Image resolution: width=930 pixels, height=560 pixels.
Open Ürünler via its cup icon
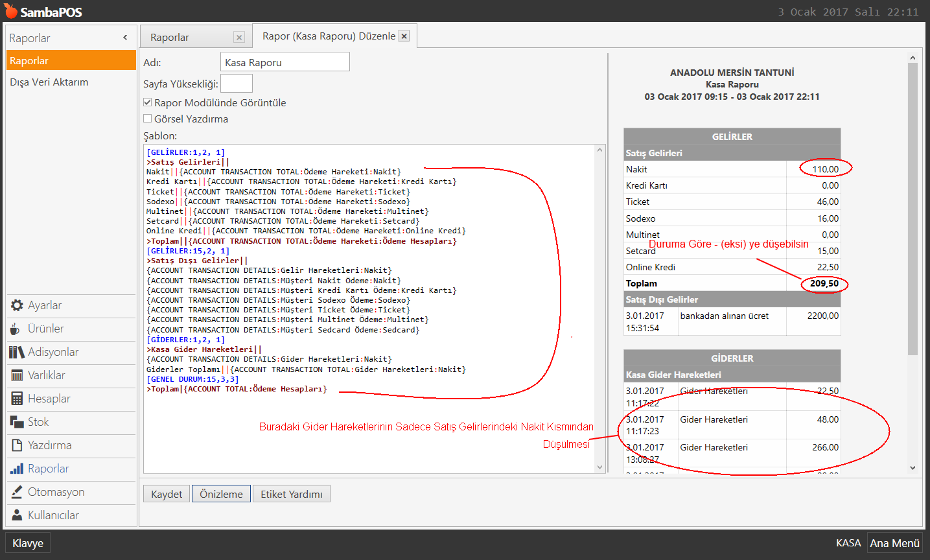coord(16,329)
